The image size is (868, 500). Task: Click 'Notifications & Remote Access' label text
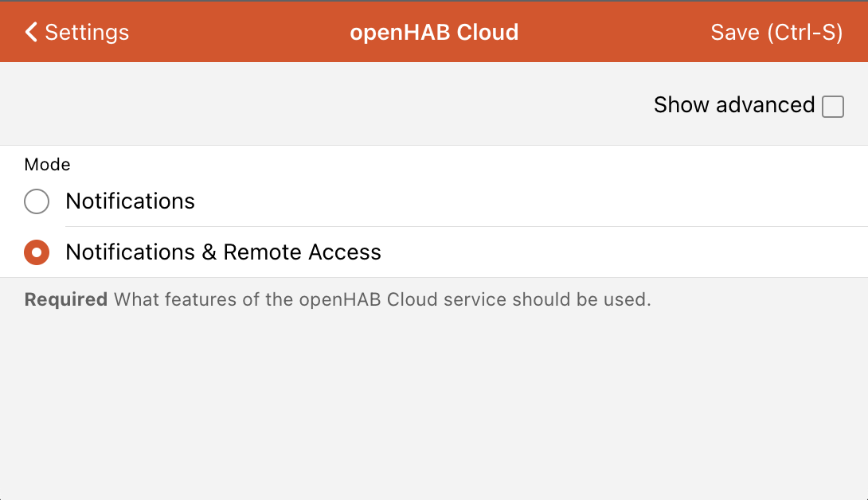coord(223,252)
